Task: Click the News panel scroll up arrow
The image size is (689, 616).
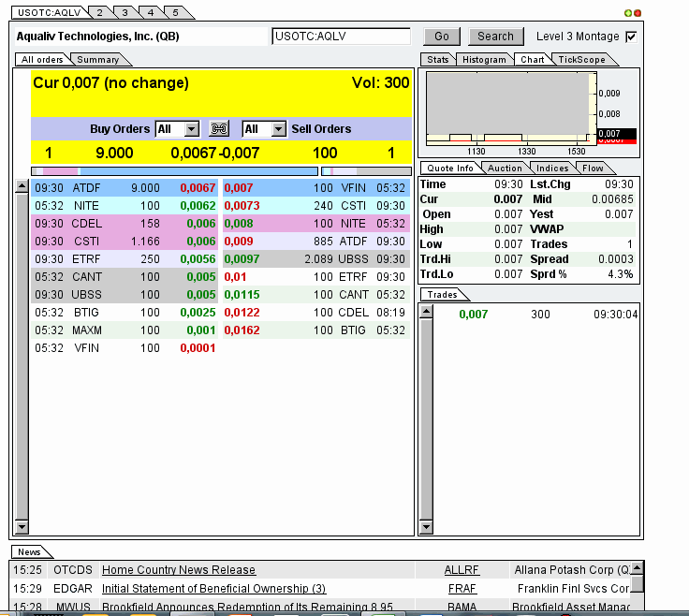Action: pos(638,567)
